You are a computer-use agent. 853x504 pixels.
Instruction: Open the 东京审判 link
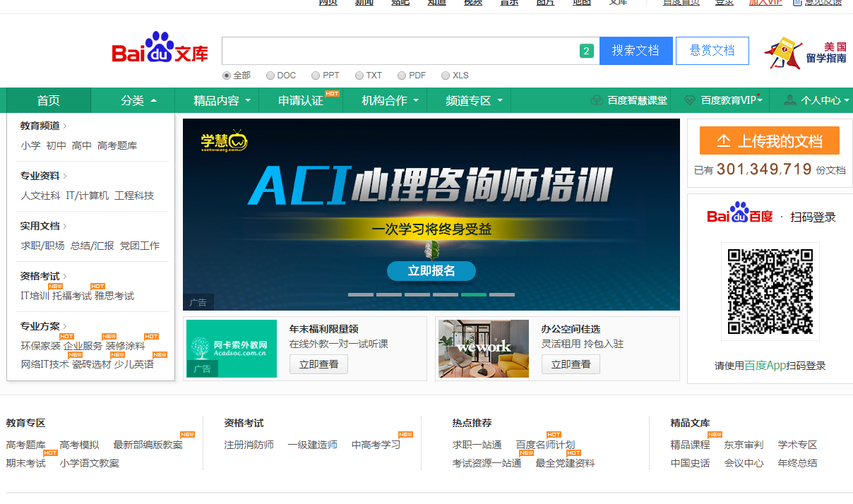pos(744,445)
